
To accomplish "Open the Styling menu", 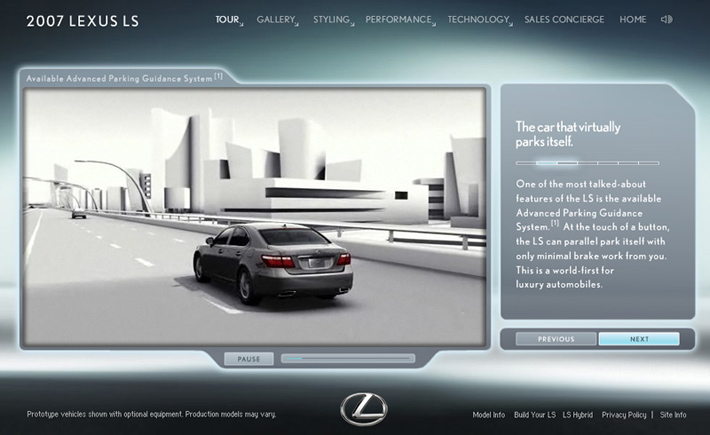I will pos(331,19).
